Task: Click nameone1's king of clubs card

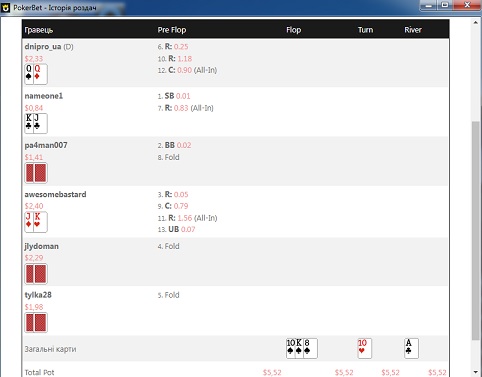Action: pyautogui.click(x=29, y=123)
